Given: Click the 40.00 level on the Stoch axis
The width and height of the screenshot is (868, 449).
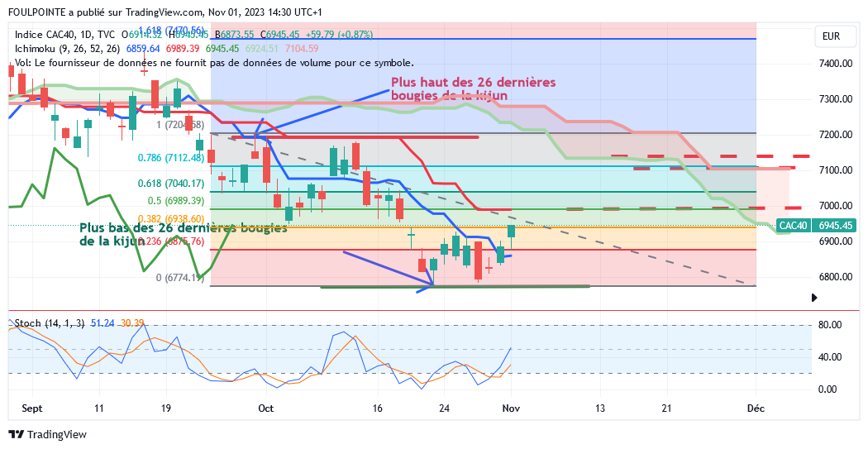Looking at the screenshot, I should [830, 357].
